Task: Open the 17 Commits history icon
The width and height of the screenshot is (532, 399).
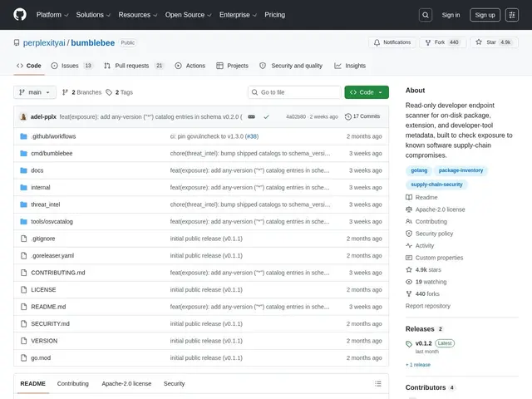Action: point(347,116)
